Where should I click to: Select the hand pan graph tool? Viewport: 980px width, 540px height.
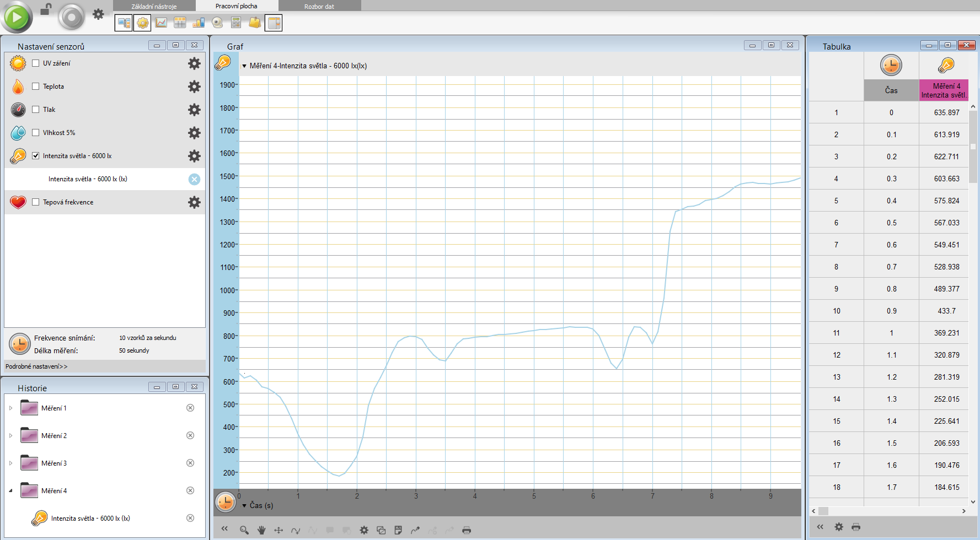point(261,530)
